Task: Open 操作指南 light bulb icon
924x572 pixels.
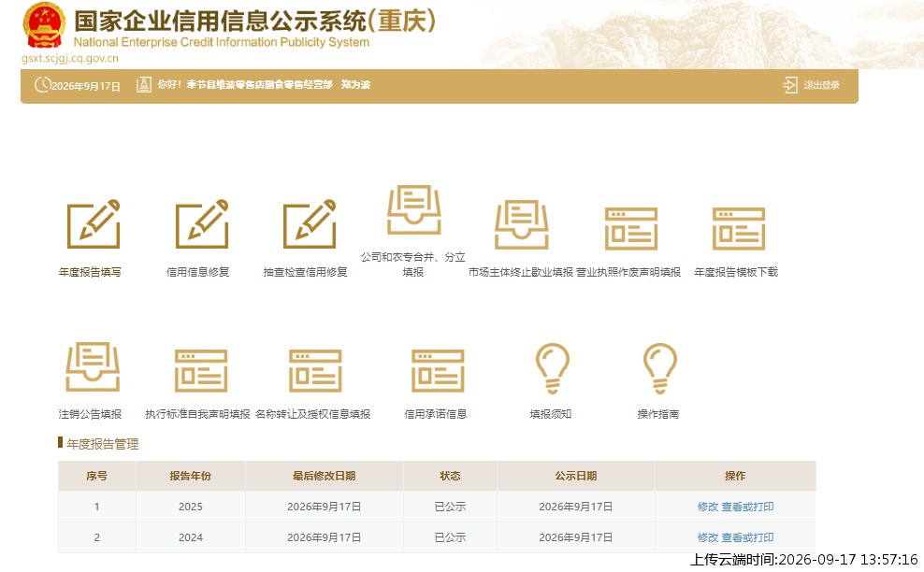Action: click(660, 369)
